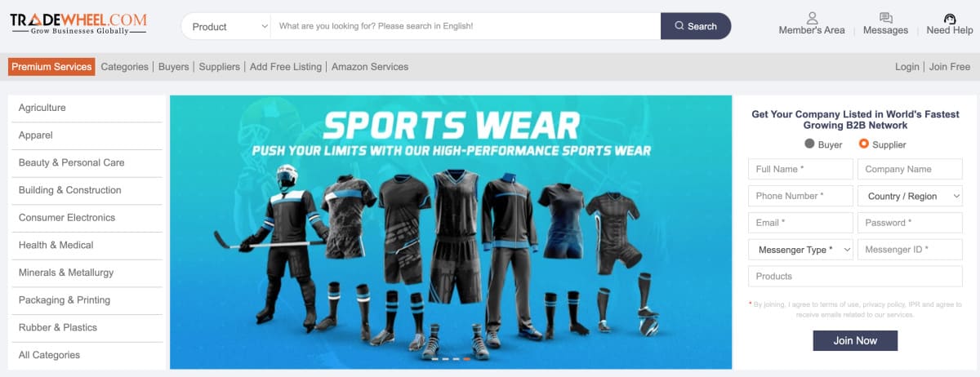Open the Messages chat bubble icon
Screen dimensions: 980x377
885,17
